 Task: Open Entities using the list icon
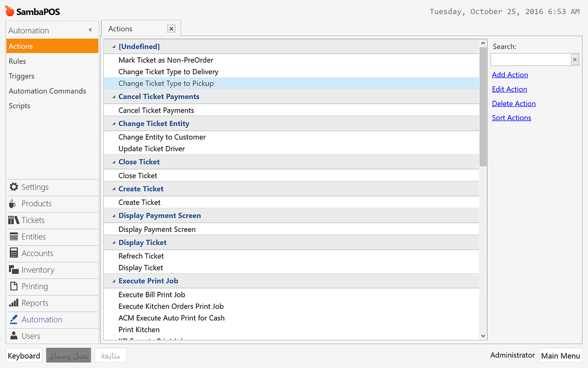14,237
